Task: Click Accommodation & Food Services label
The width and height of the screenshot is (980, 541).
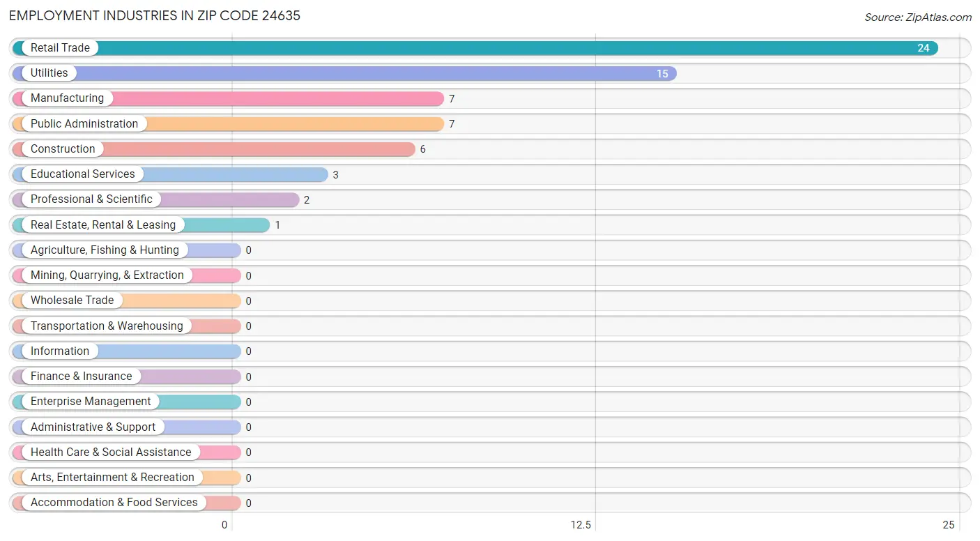Action: [x=114, y=503]
